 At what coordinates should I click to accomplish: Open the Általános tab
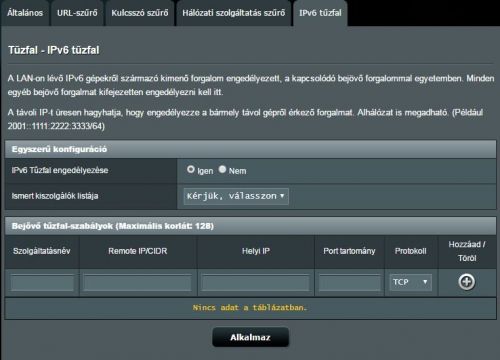click(x=25, y=13)
